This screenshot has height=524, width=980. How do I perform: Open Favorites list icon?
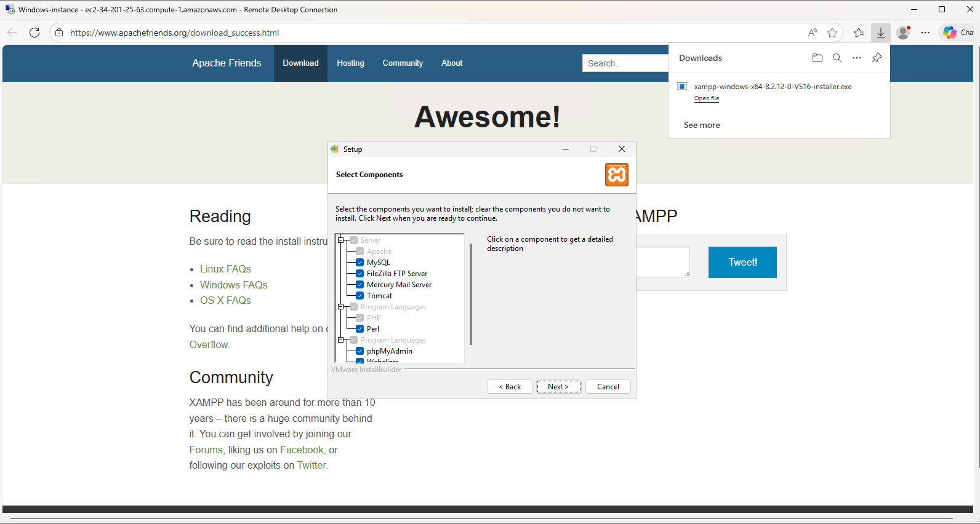[859, 33]
